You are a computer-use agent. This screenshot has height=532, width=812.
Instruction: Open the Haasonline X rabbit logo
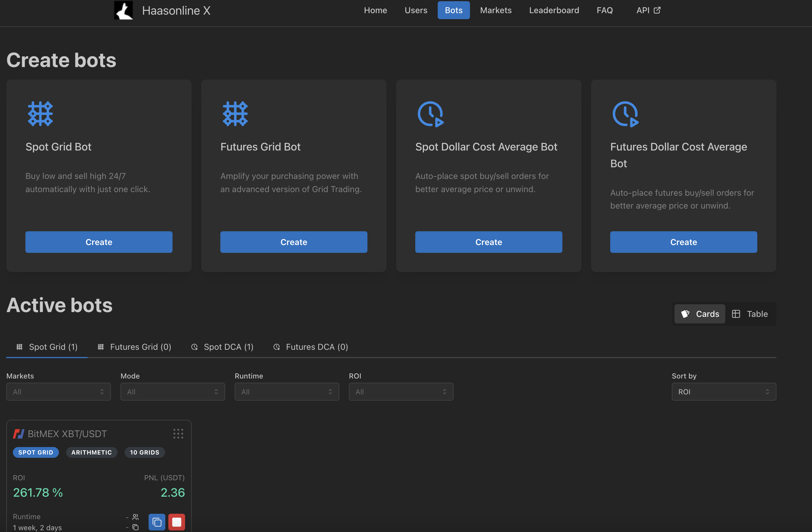tap(123, 10)
